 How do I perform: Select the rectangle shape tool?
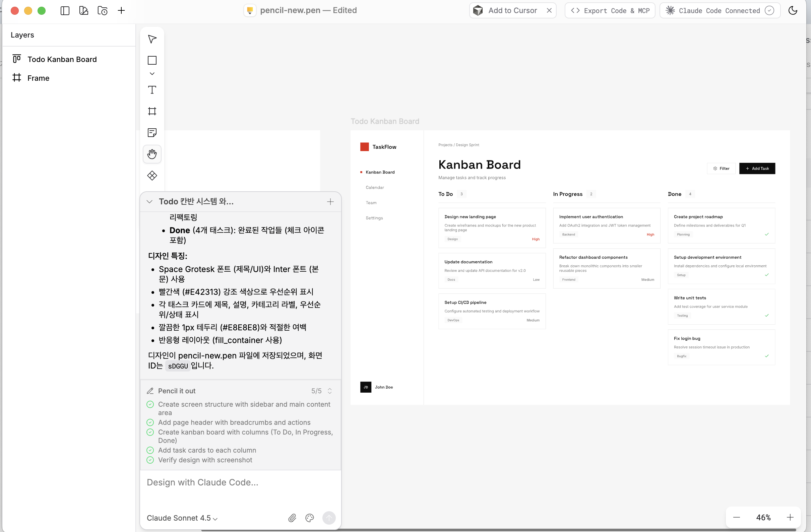pyautogui.click(x=152, y=60)
